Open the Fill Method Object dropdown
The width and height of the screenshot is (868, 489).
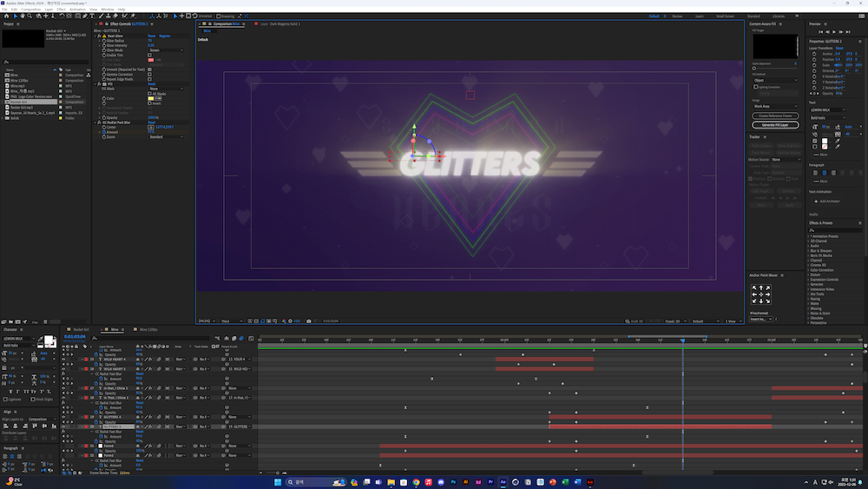click(774, 81)
